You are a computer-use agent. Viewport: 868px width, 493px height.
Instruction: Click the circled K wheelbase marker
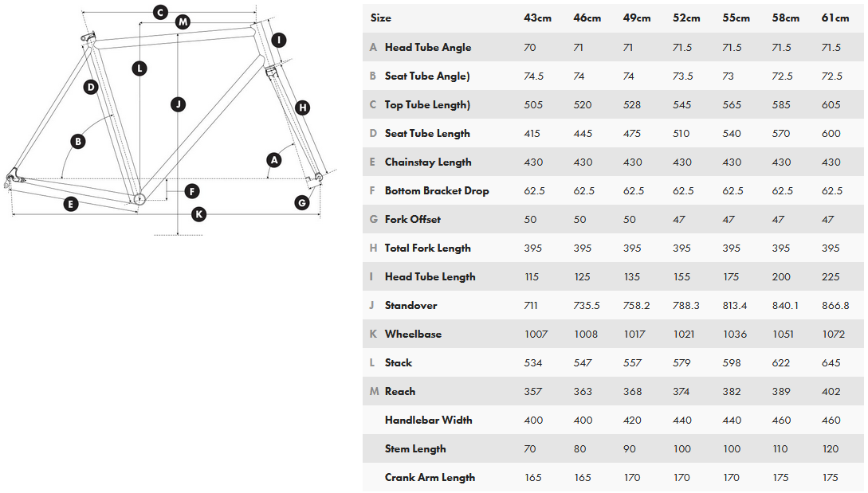(x=199, y=213)
